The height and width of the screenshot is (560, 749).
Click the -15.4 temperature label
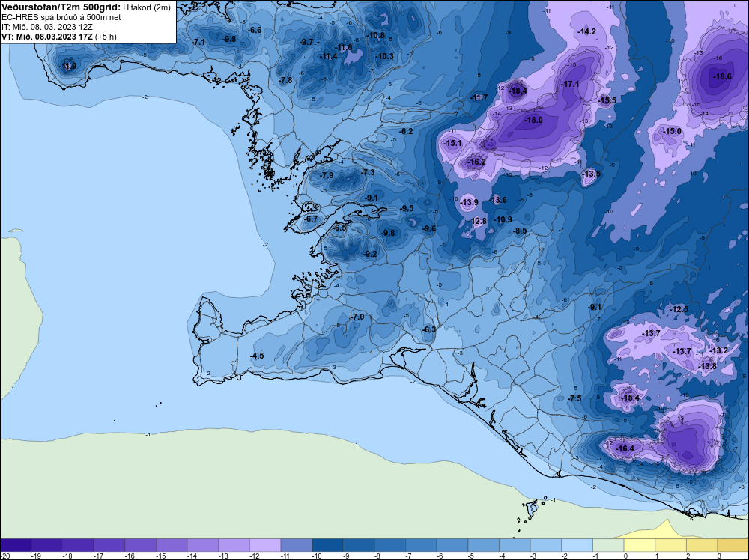pos(630,398)
